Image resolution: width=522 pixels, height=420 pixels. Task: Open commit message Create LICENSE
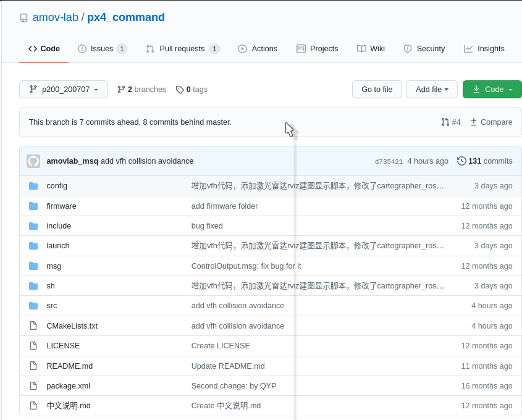pos(221,346)
